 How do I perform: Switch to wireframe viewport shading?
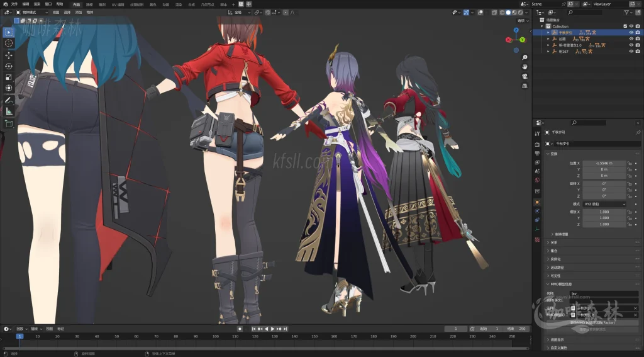point(502,13)
